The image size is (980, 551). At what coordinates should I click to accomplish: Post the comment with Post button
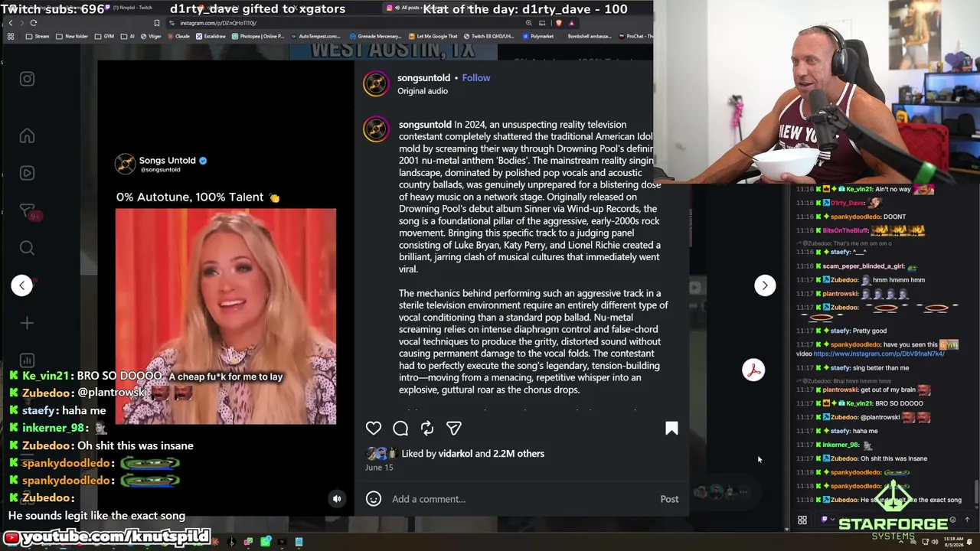tap(669, 499)
